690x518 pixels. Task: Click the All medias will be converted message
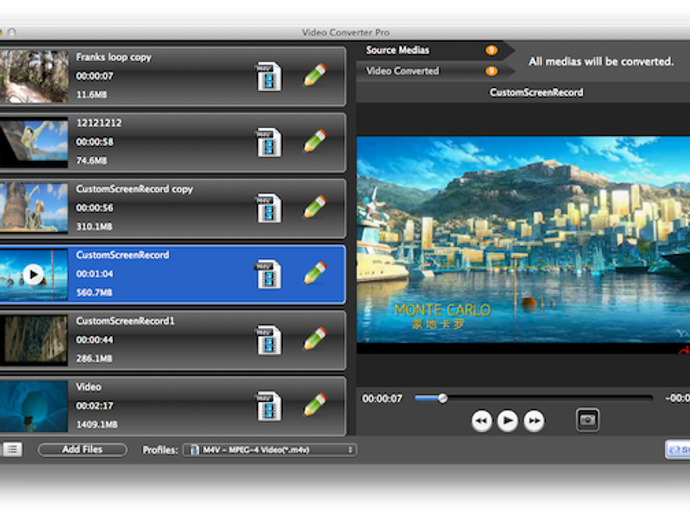(x=601, y=62)
